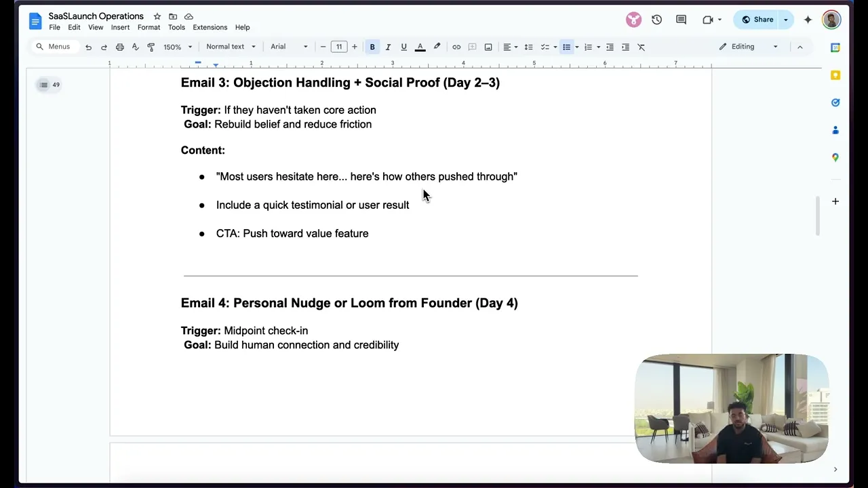Open the Edit menu
The height and width of the screenshot is (488, 868).
[x=74, y=27]
